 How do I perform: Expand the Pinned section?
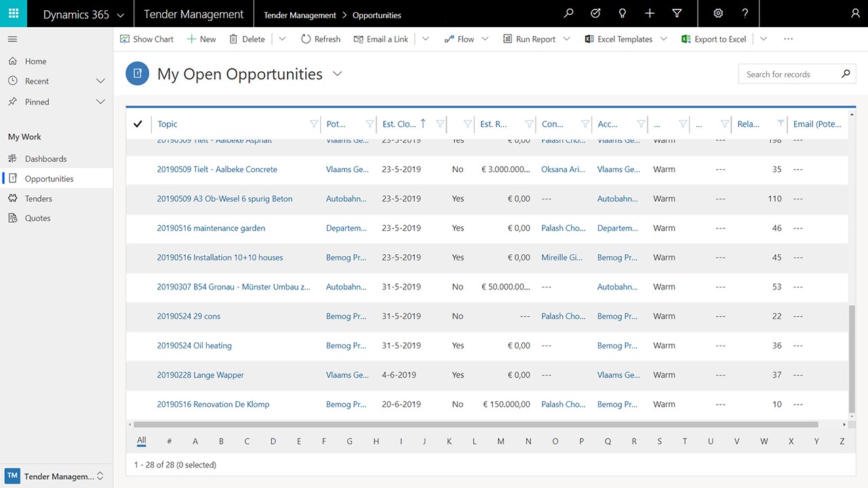pos(101,102)
